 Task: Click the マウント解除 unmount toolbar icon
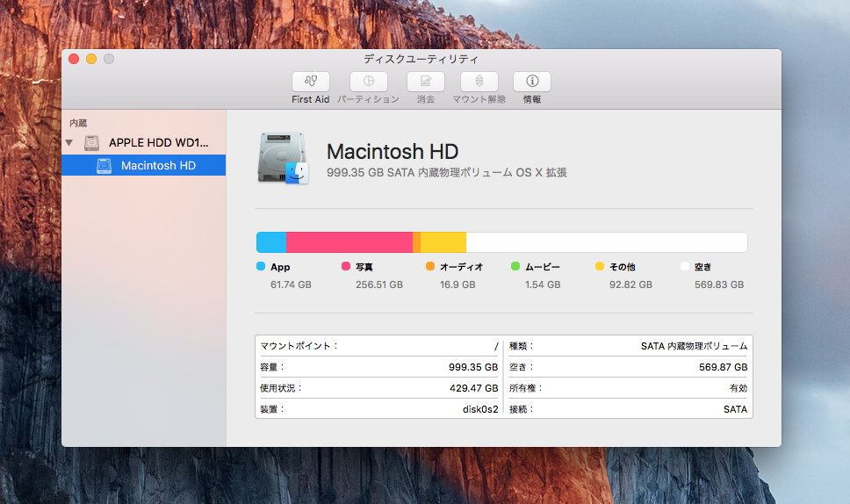pos(479,82)
